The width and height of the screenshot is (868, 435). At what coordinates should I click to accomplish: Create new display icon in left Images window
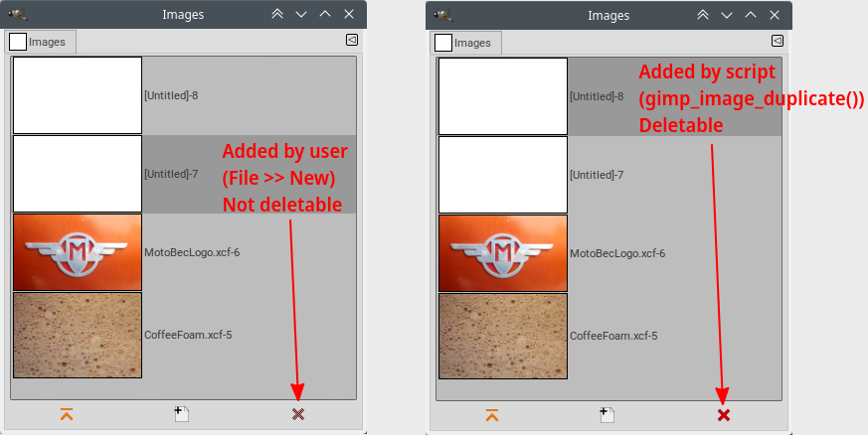click(182, 414)
